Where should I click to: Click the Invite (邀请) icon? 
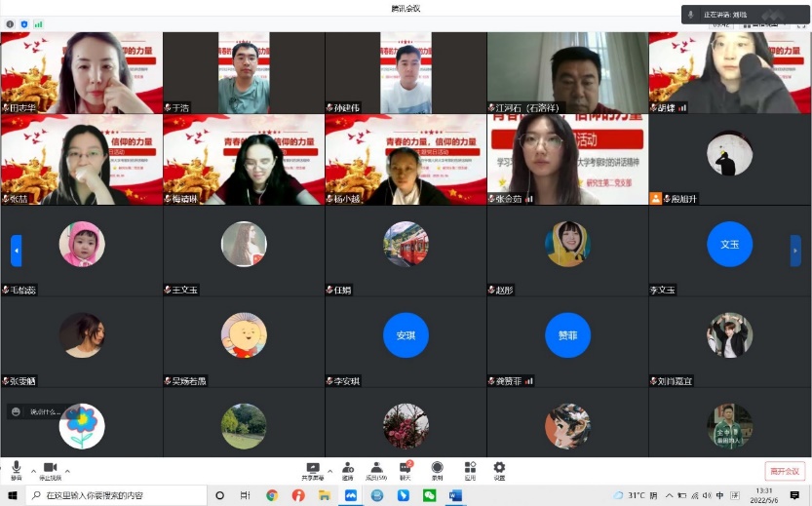tap(348, 471)
